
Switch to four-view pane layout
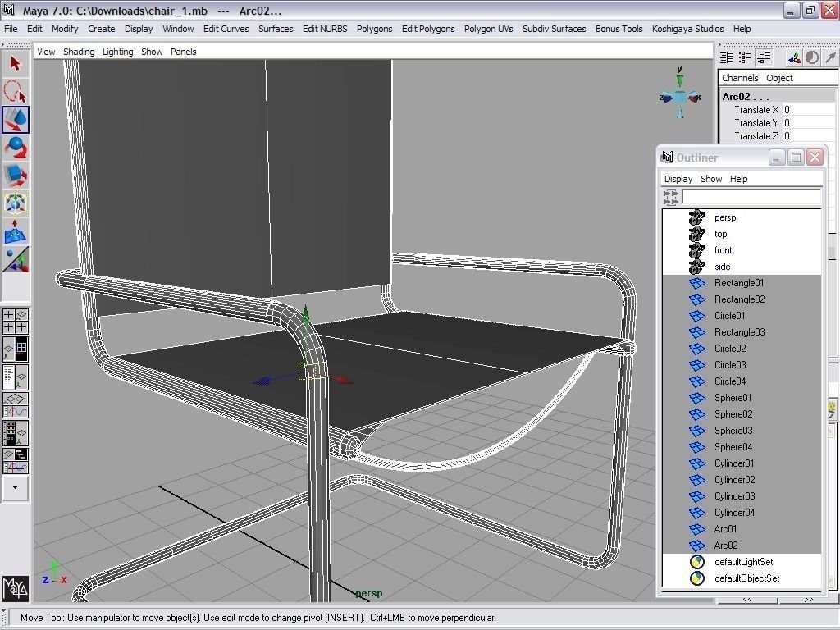pyautogui.click(x=15, y=322)
